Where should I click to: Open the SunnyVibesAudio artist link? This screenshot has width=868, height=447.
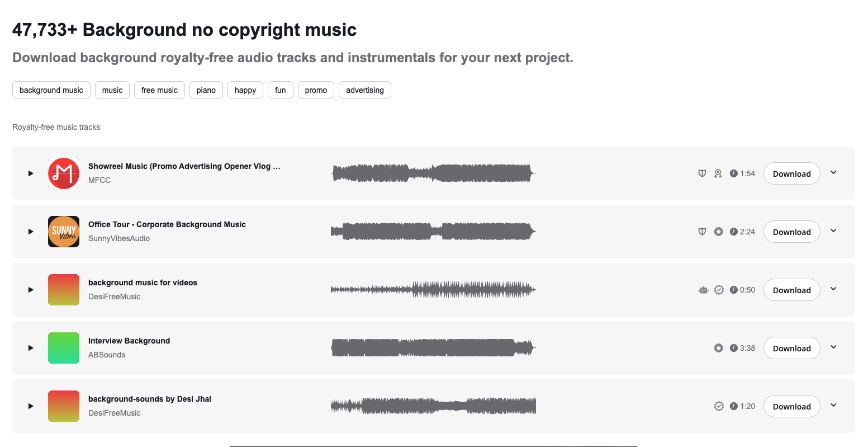point(119,238)
